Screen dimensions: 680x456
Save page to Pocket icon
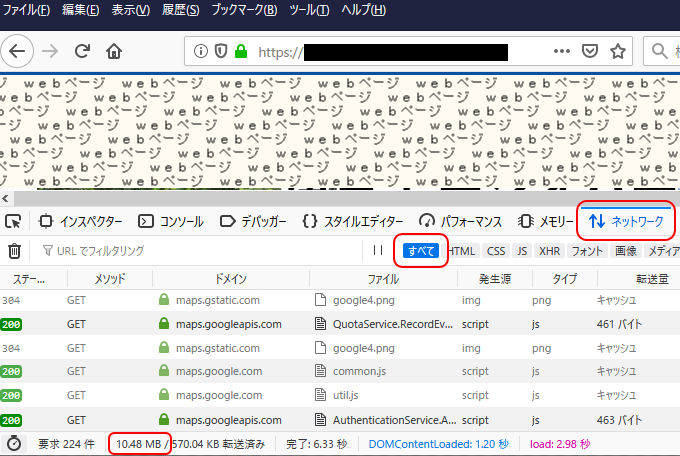pos(590,51)
